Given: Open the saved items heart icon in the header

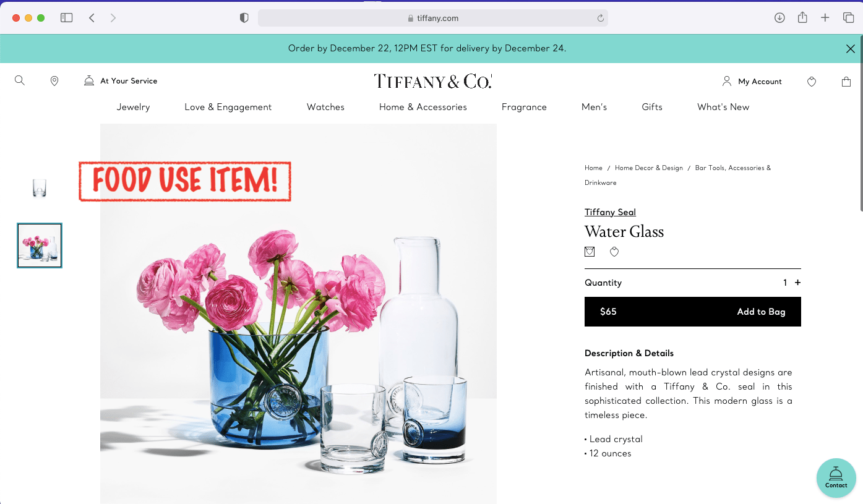Looking at the screenshot, I should (812, 82).
